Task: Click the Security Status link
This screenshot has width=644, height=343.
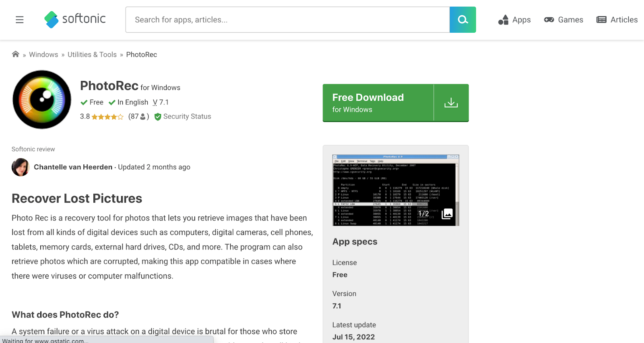Action: 187,116
